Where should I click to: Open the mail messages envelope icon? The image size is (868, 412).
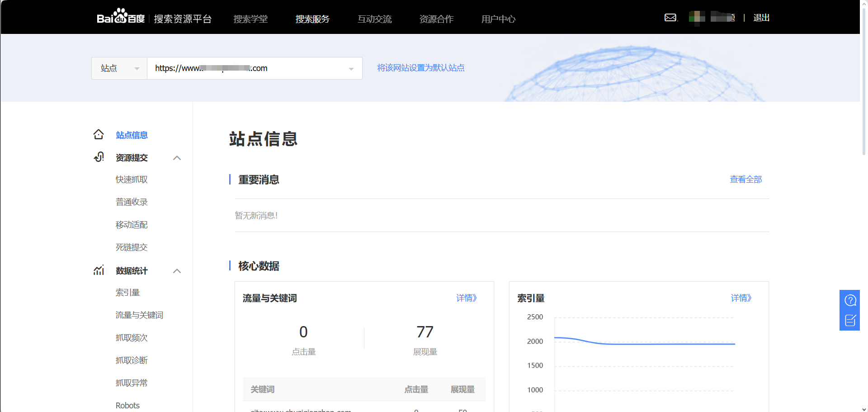tap(670, 18)
